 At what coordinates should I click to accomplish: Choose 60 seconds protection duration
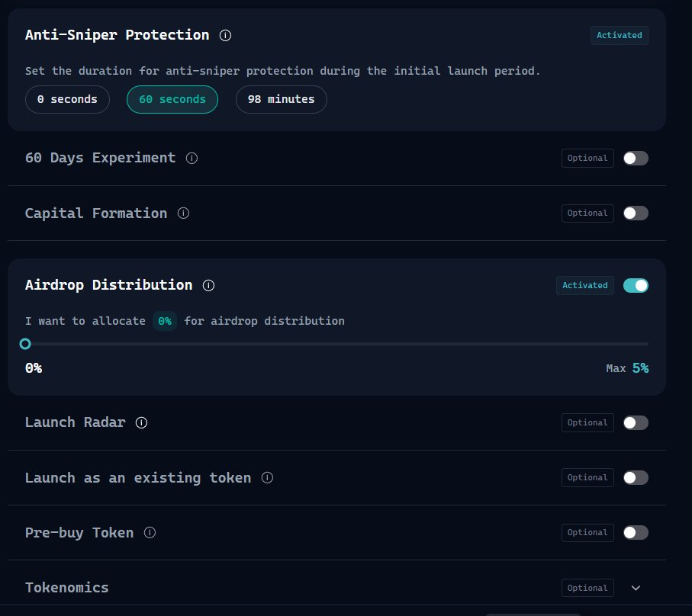pos(172,99)
